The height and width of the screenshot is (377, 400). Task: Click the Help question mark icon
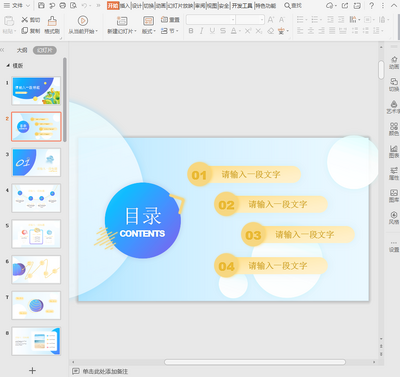tap(372, 6)
